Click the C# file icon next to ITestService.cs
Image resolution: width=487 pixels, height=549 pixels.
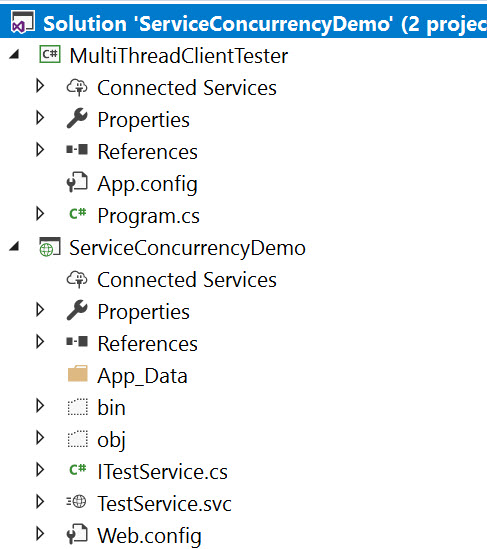click(x=77, y=469)
